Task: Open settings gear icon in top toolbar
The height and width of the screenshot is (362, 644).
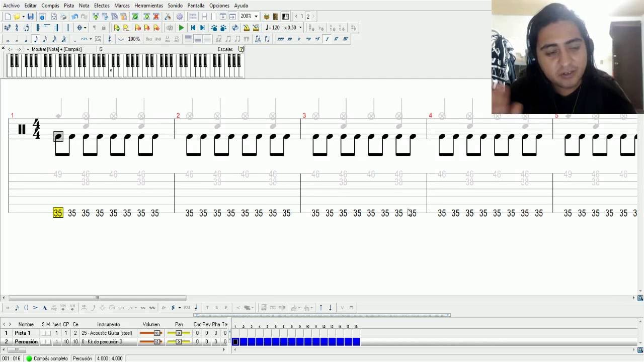Action: 180,17
